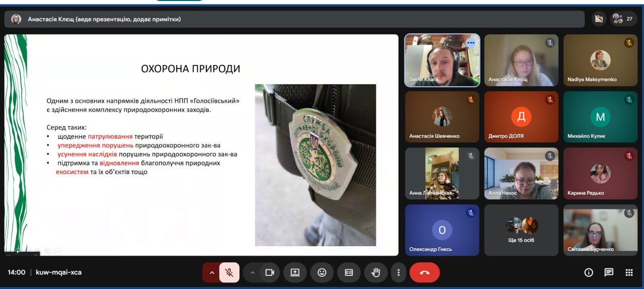Screen dimensions: 644x289
Task: Leave the call with the red button
Action: pos(425,272)
